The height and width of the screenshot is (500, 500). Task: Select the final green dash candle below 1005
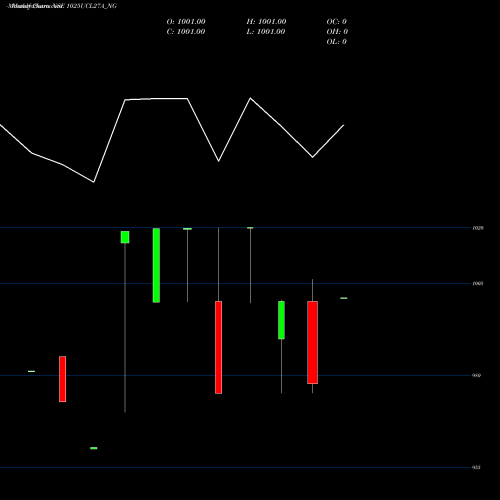click(x=344, y=298)
